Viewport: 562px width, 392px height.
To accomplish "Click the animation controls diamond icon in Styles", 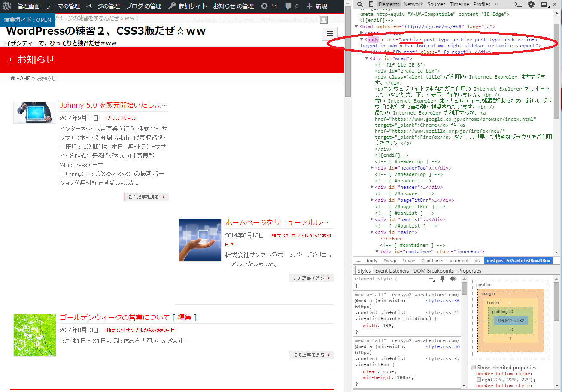I will pyautogui.click(x=453, y=279).
